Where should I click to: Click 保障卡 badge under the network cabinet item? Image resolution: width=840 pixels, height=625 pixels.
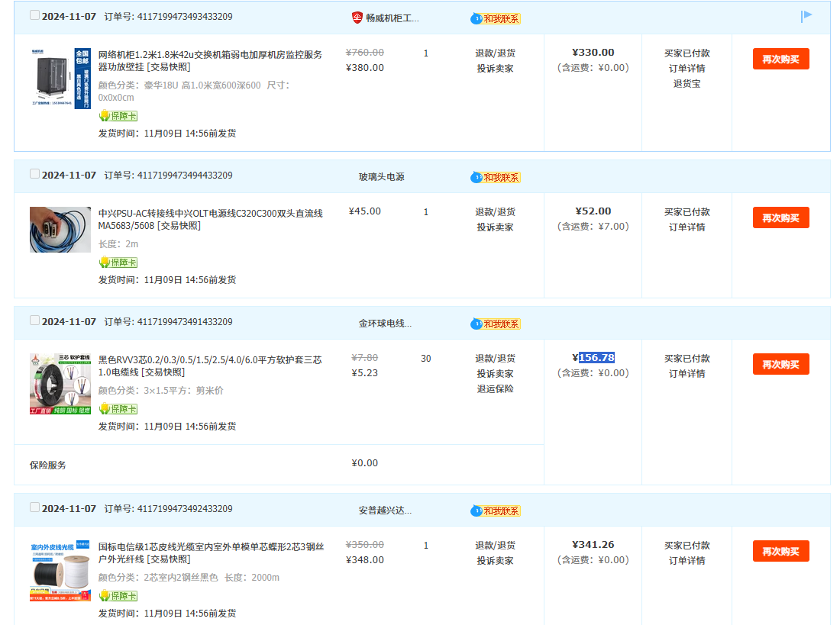118,116
